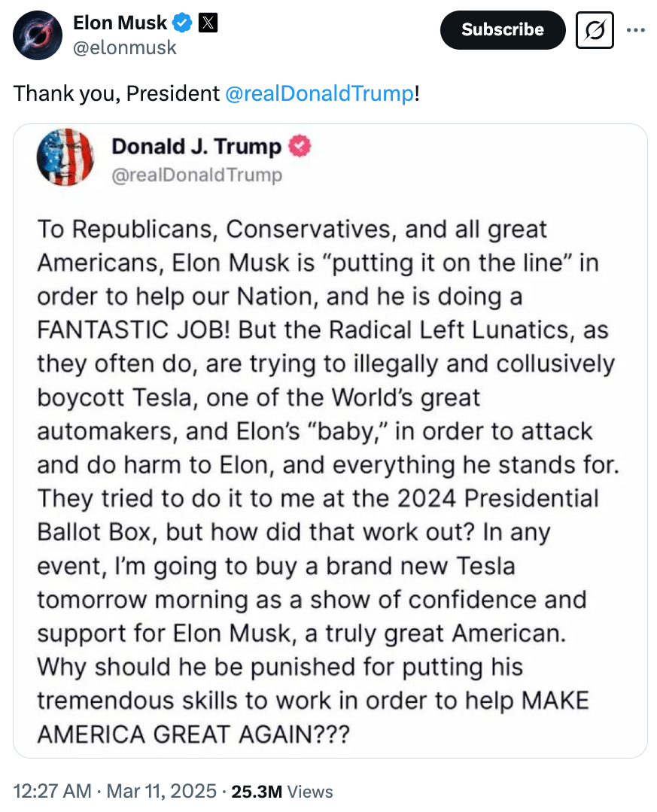Screen dimensions: 657x812
Task: Open the Grok slashed-circle icon
Action: (595, 30)
